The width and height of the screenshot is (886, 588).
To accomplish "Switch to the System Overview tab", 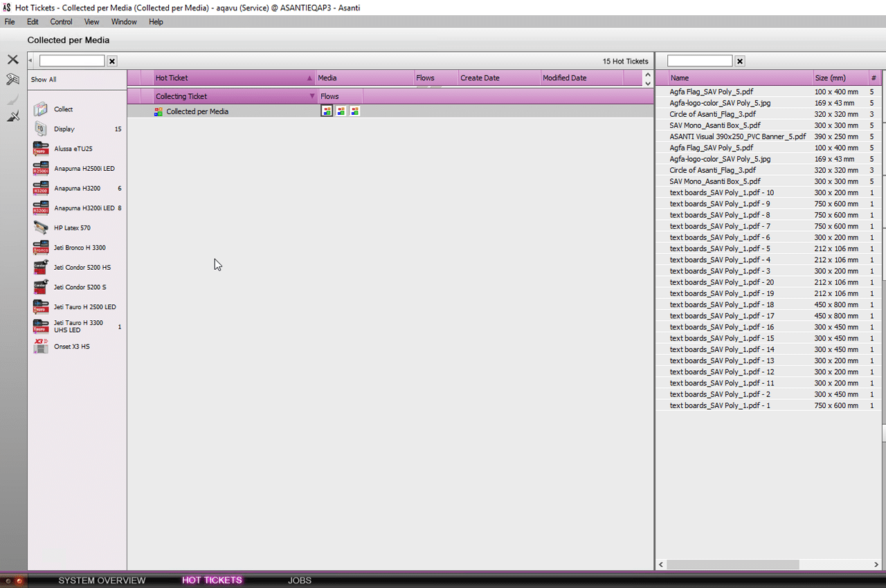I will (x=102, y=580).
